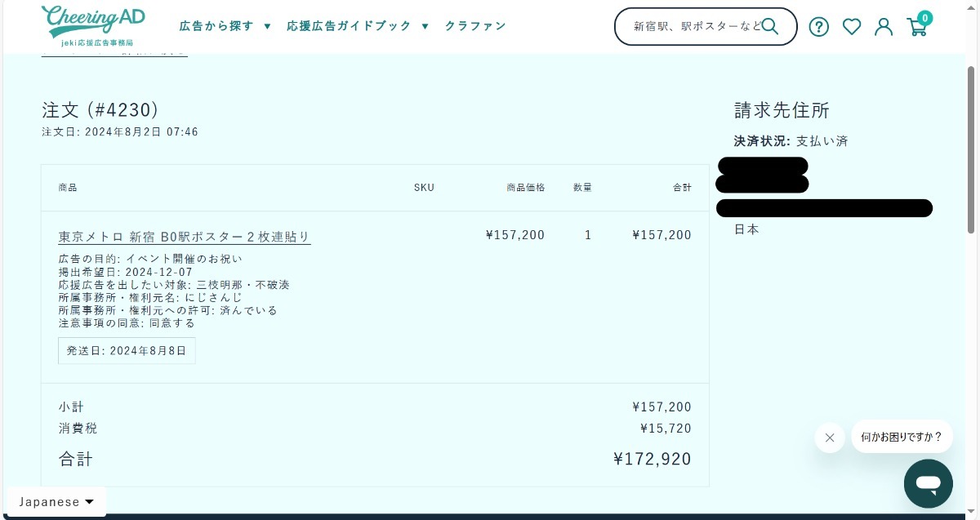Image resolution: width=980 pixels, height=520 pixels.
Task: Open the chat widget bubble button
Action: point(929,483)
